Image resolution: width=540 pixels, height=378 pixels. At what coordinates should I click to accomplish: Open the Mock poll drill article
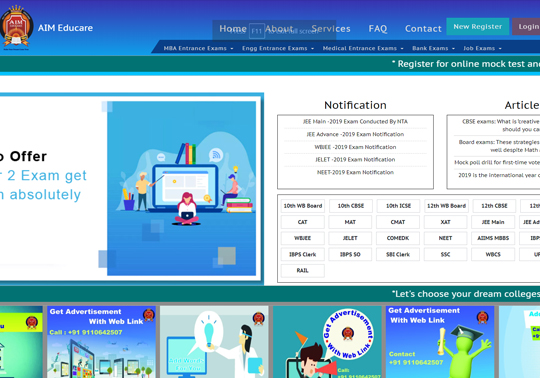497,162
